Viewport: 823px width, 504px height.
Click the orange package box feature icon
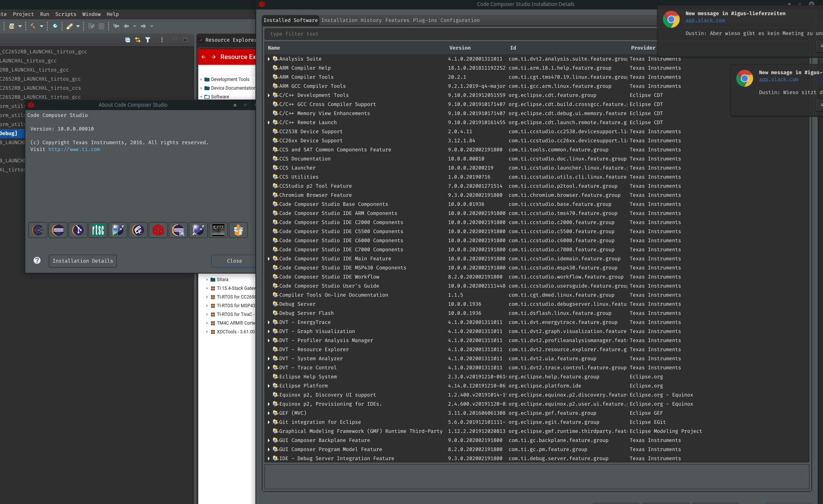click(238, 230)
